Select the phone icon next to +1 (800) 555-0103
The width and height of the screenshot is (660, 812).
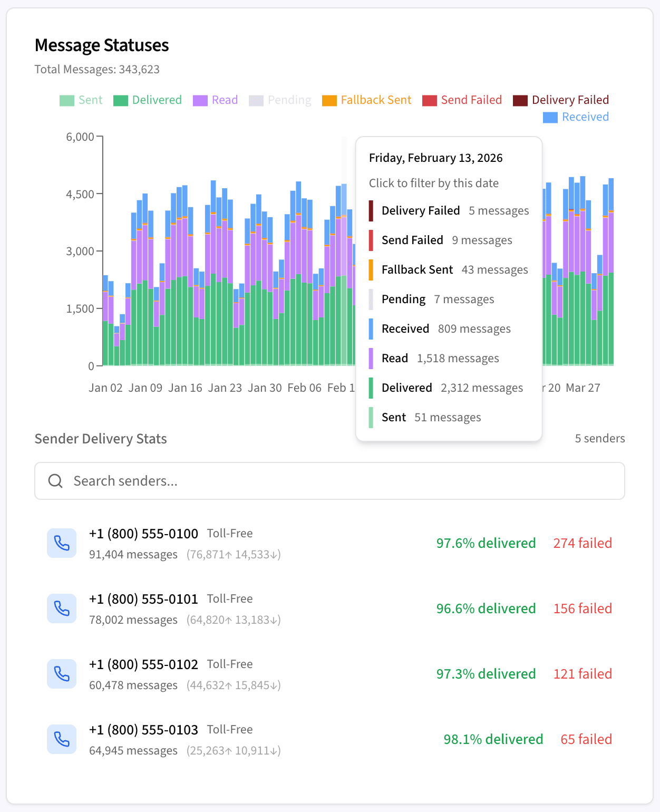tap(61, 739)
